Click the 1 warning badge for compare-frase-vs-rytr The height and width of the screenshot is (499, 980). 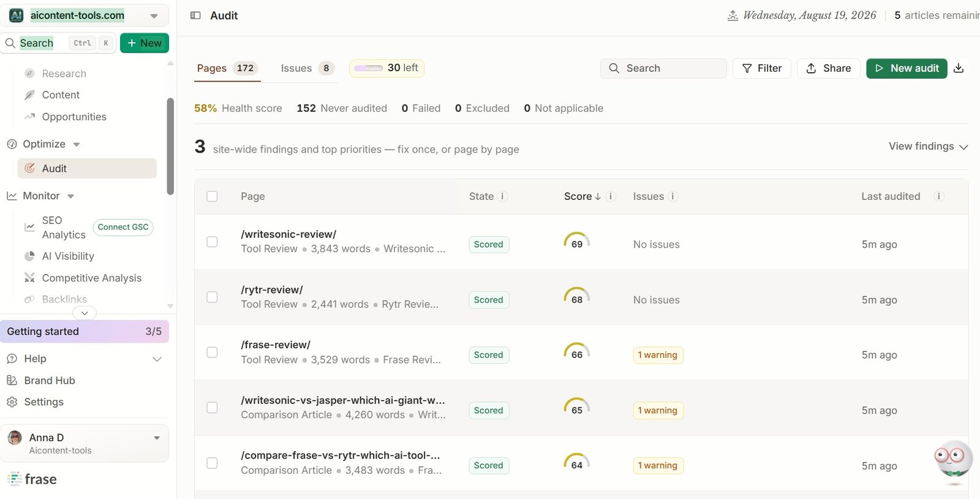tap(658, 466)
